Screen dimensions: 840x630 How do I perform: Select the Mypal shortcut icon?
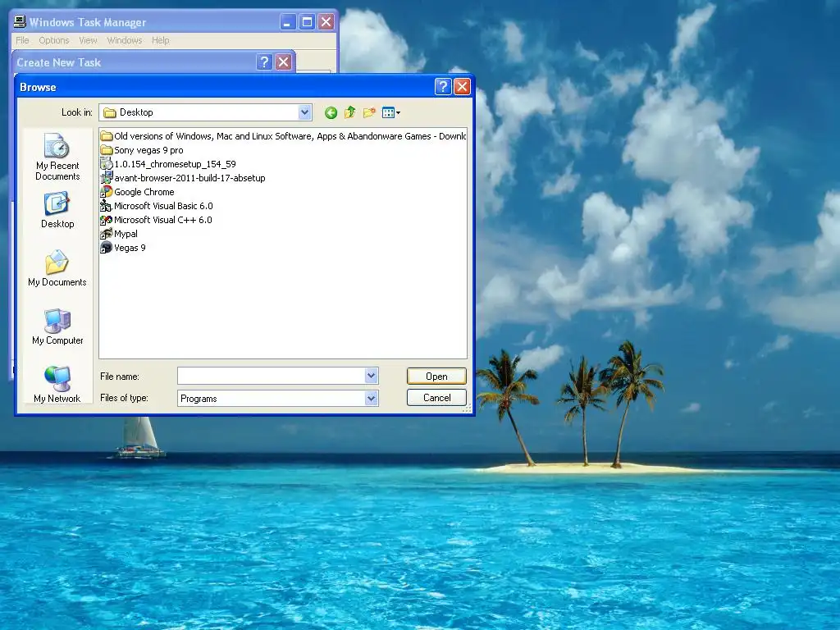click(x=107, y=234)
